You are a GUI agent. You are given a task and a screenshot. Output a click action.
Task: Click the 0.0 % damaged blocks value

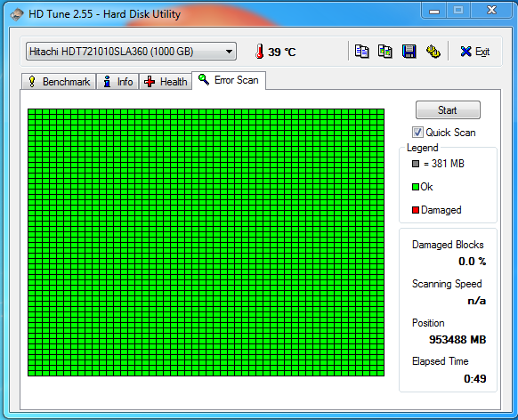pos(472,262)
